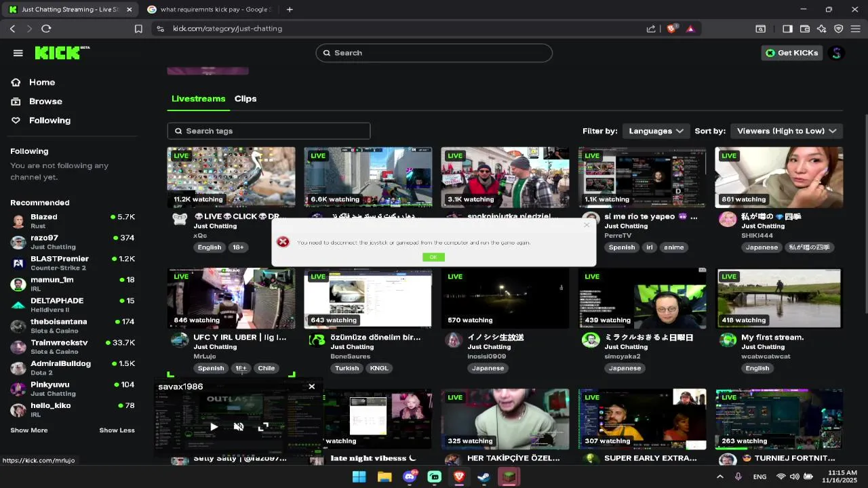This screenshot has height=488, width=868.
Task: Open the My first stream thumbnail
Action: pos(778,298)
